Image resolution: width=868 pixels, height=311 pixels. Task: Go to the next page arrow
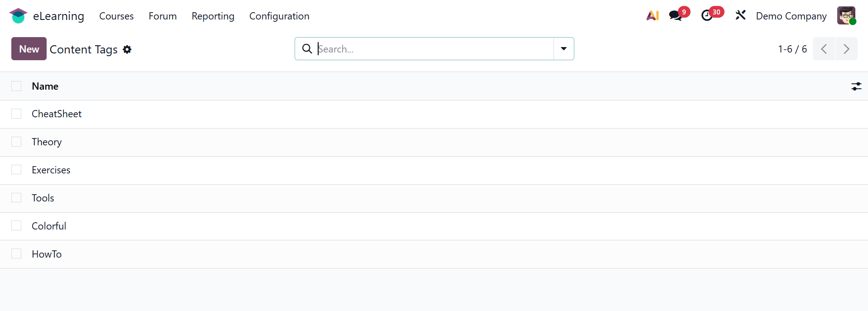[846, 49]
